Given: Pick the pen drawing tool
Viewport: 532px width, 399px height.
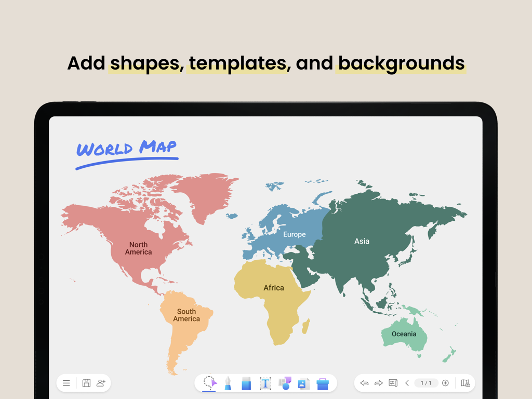Looking at the screenshot, I should point(227,383).
